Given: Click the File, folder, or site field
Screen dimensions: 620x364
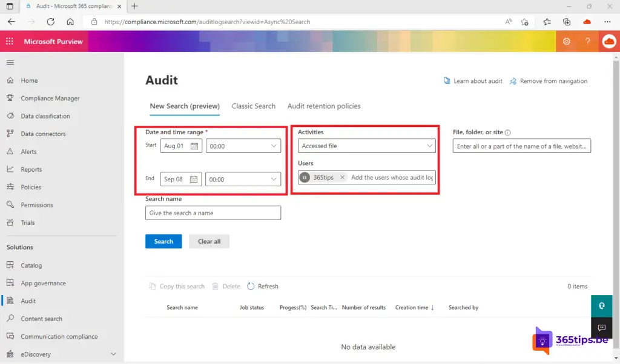Looking at the screenshot, I should point(521,146).
